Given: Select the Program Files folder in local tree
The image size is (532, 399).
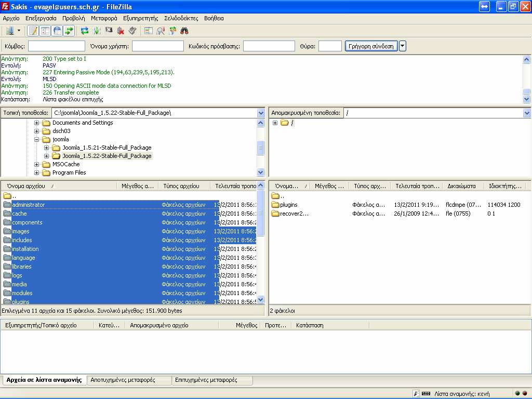Looking at the screenshot, I should pyautogui.click(x=69, y=172).
